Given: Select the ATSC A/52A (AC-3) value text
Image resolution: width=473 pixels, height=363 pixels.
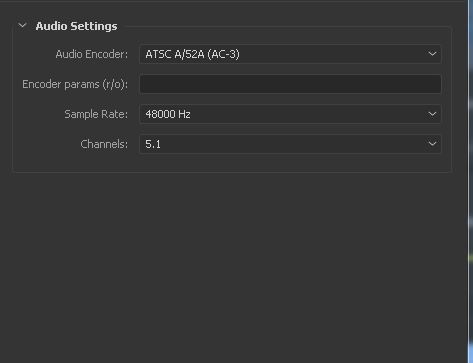Looking at the screenshot, I should (192, 54).
